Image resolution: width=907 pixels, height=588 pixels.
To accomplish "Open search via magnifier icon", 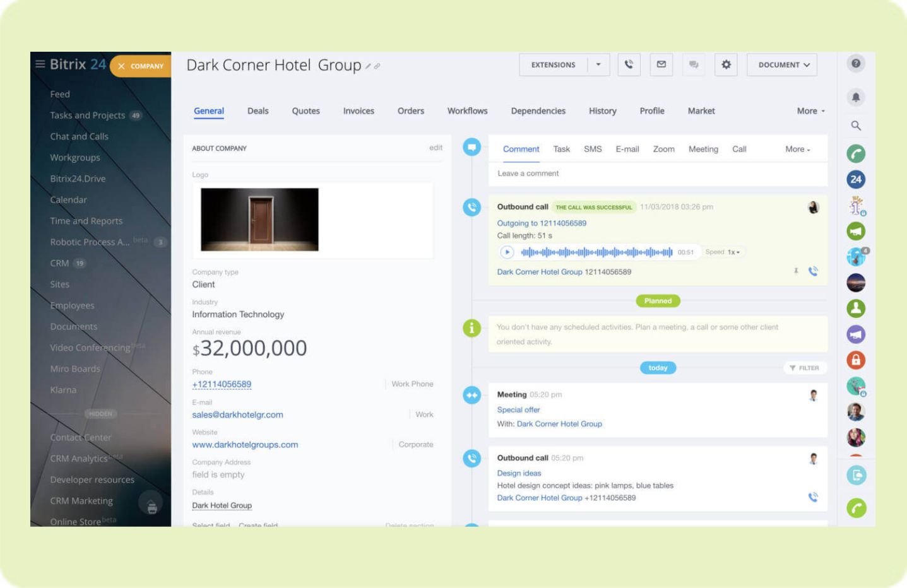I will pyautogui.click(x=856, y=126).
